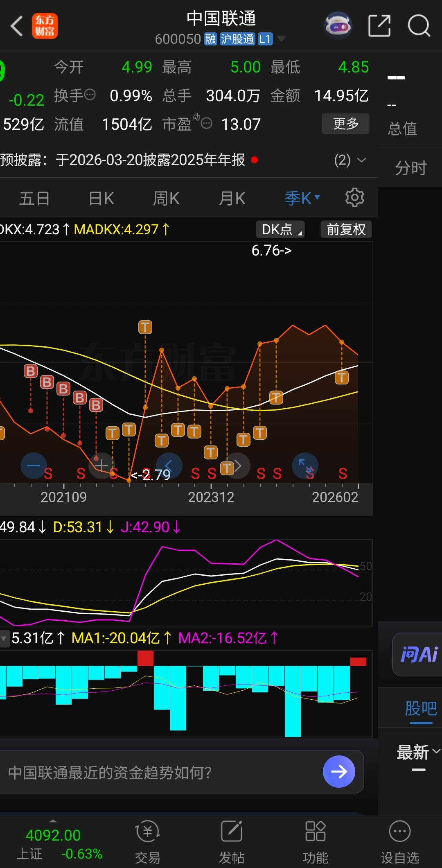Open the 股吧 tab
The image size is (442, 868).
tap(421, 708)
